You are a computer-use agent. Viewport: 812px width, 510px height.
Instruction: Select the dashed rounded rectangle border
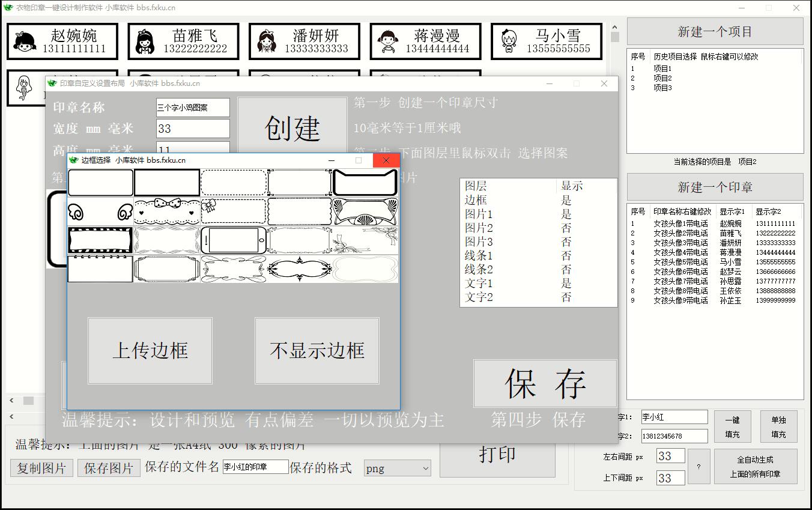[x=233, y=183]
